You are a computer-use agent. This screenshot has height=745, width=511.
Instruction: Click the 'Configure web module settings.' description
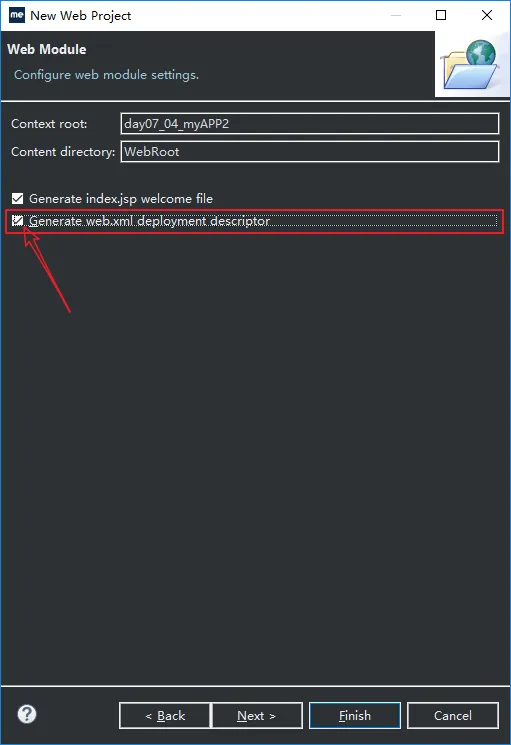(x=106, y=75)
